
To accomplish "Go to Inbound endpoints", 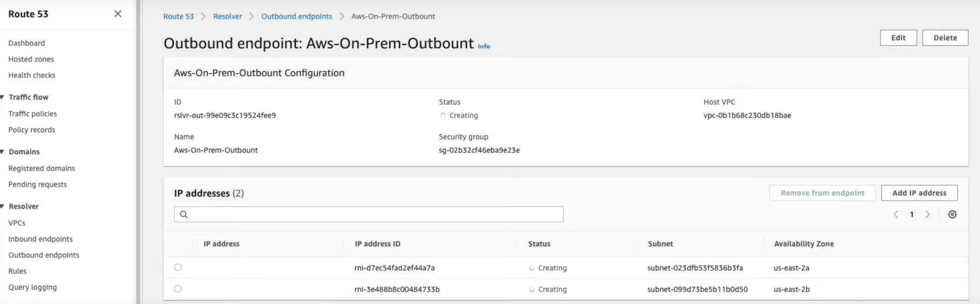I will (41, 239).
